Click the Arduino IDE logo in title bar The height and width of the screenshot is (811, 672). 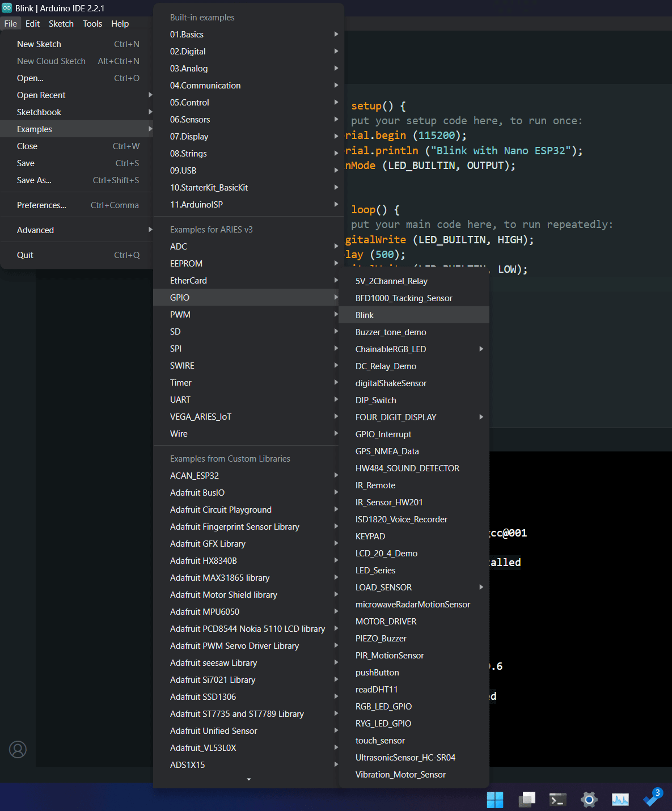(7, 8)
